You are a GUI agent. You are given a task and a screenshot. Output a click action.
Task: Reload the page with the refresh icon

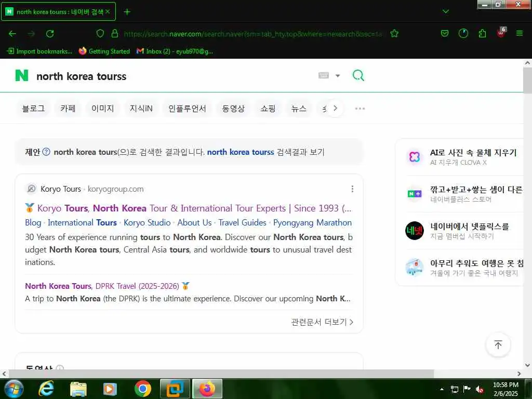point(50,34)
